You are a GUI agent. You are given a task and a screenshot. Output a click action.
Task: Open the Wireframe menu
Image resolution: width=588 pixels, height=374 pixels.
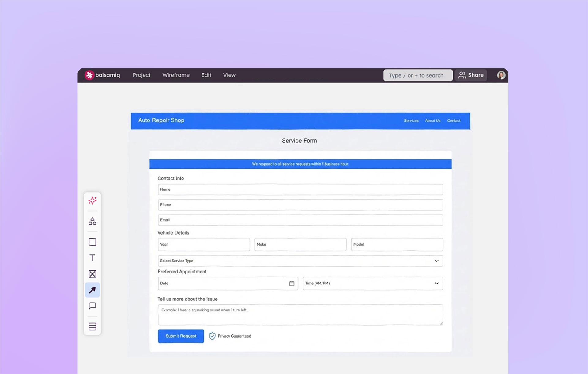coord(176,75)
